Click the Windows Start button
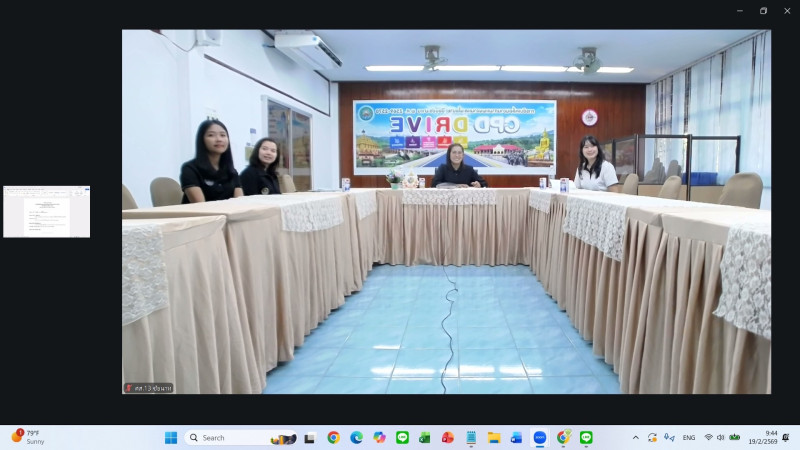This screenshot has width=800, height=450. tap(170, 437)
